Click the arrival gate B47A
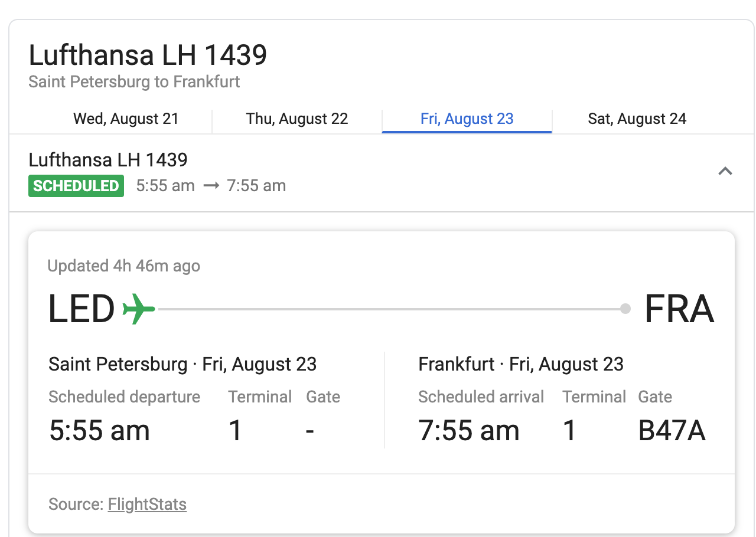This screenshot has width=756, height=537. [672, 431]
